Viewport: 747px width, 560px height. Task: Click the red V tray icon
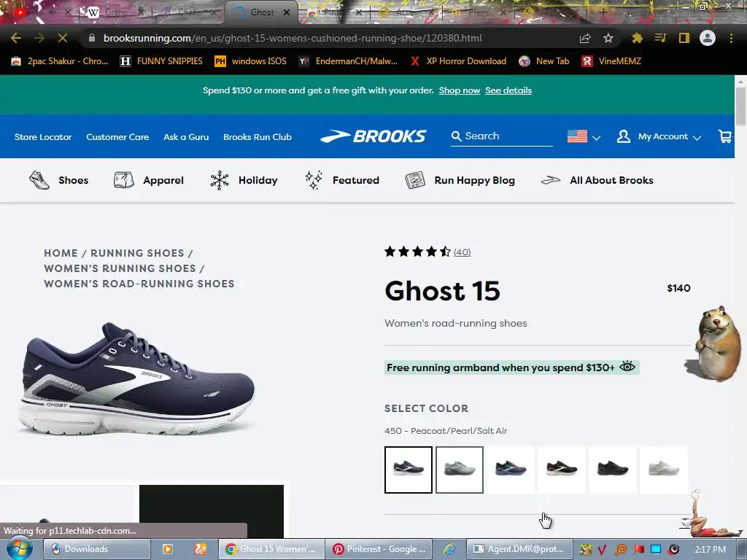(602, 550)
